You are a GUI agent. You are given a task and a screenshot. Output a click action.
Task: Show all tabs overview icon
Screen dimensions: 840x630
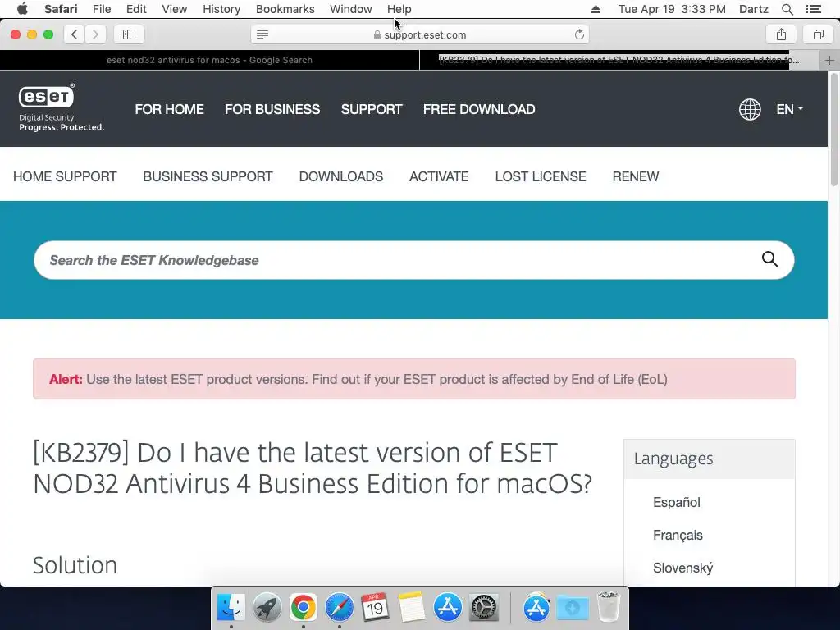tap(818, 34)
